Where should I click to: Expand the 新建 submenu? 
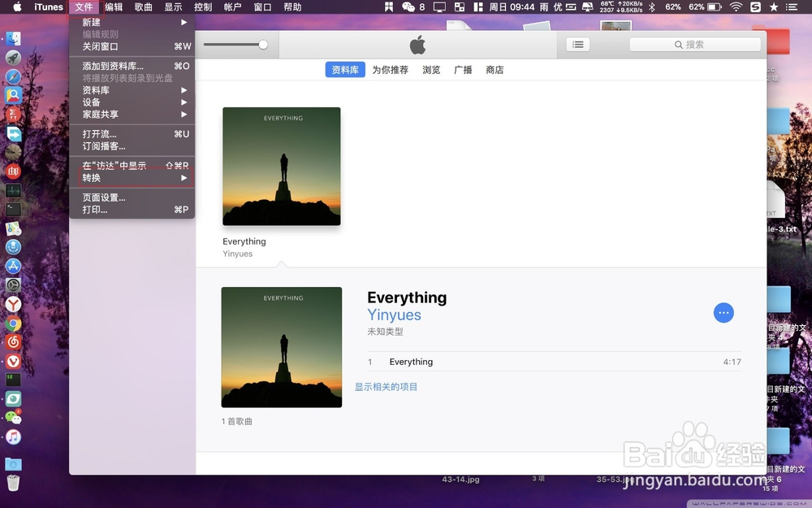[x=132, y=22]
